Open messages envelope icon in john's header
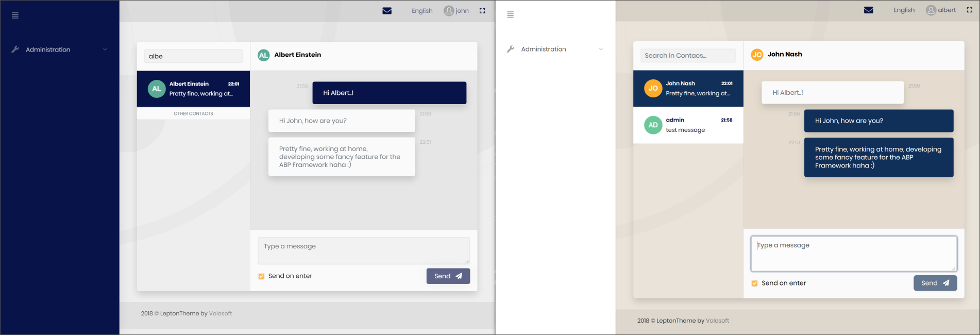Image resolution: width=980 pixels, height=335 pixels. click(x=387, y=11)
